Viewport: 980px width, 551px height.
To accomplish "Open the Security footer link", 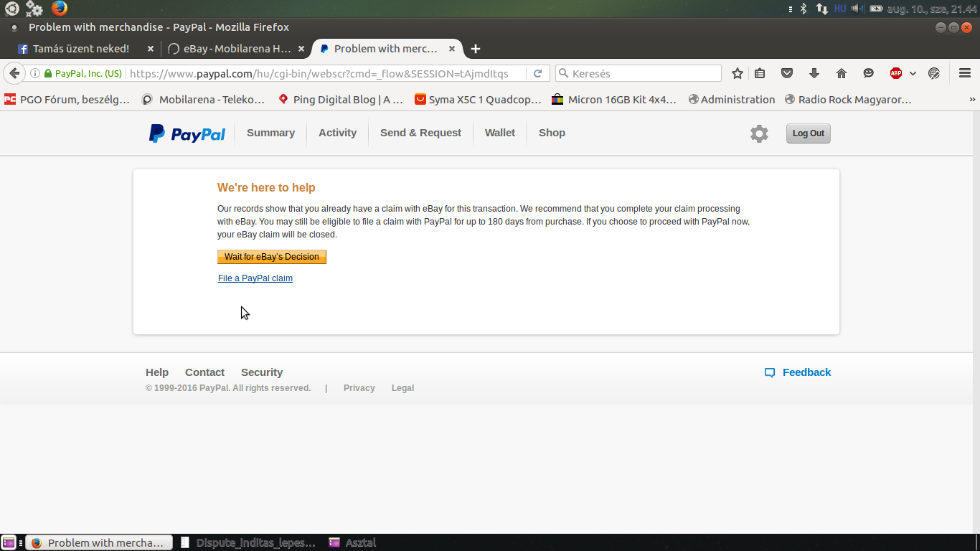I will 262,372.
